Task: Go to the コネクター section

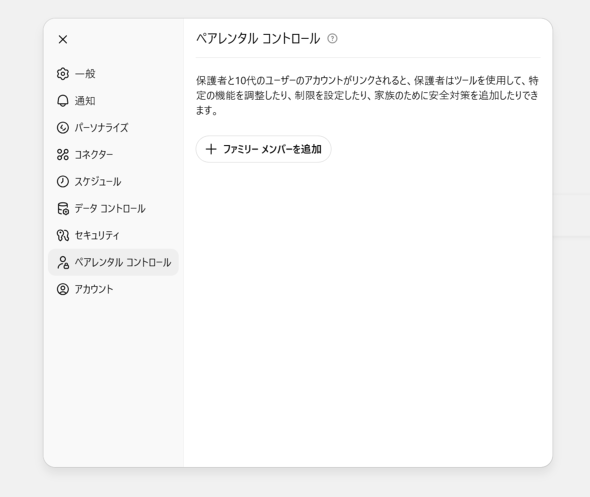Action: [x=113, y=155]
